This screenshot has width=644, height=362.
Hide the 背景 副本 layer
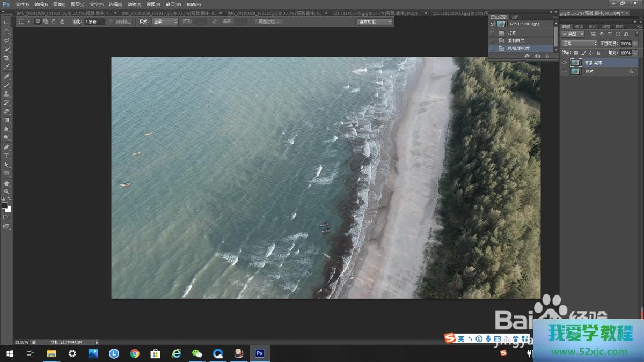tap(564, 63)
